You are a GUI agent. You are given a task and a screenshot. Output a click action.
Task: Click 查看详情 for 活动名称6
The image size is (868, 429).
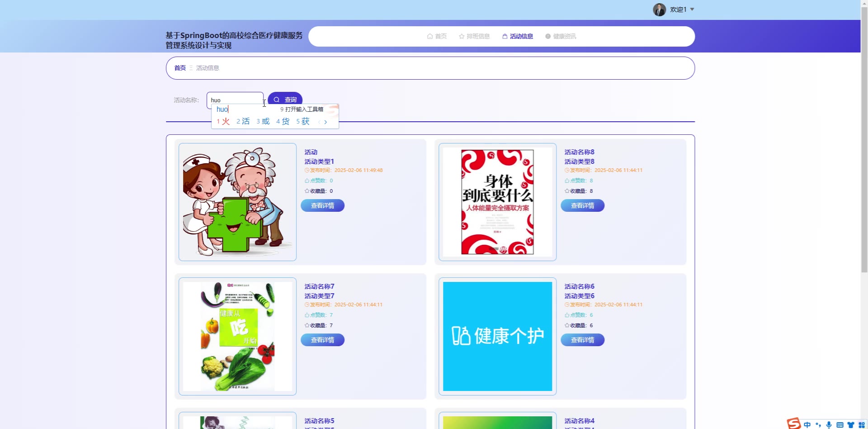[583, 340]
